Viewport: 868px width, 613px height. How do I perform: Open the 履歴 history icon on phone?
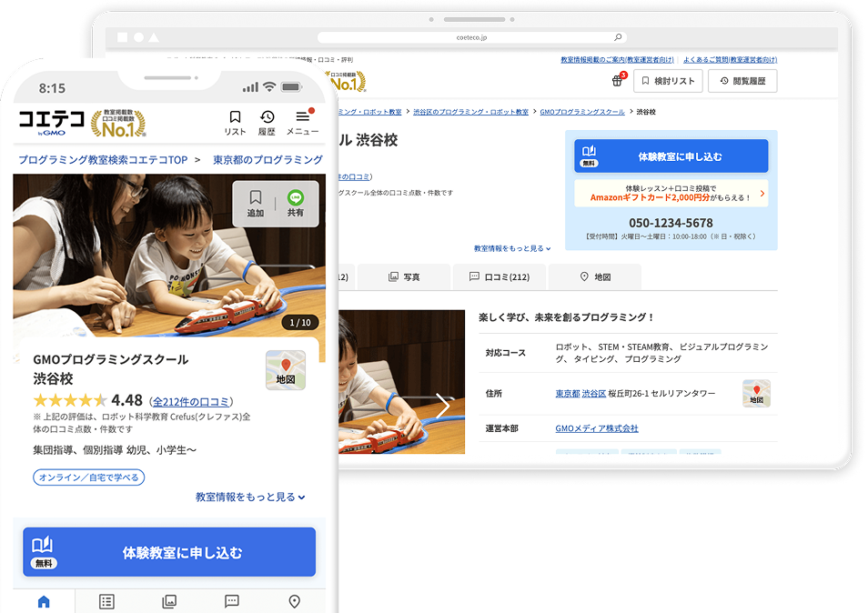[x=267, y=123]
